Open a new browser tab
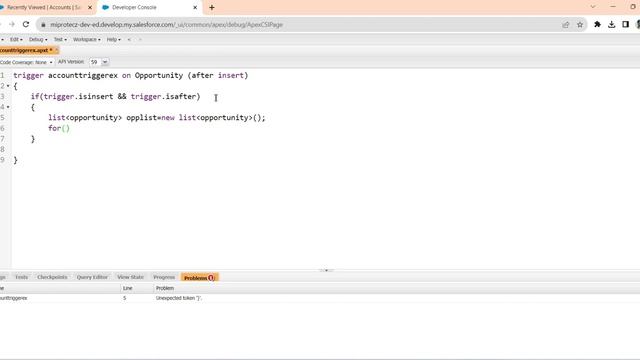Screen dimensions: 640x360 click(211, 7)
